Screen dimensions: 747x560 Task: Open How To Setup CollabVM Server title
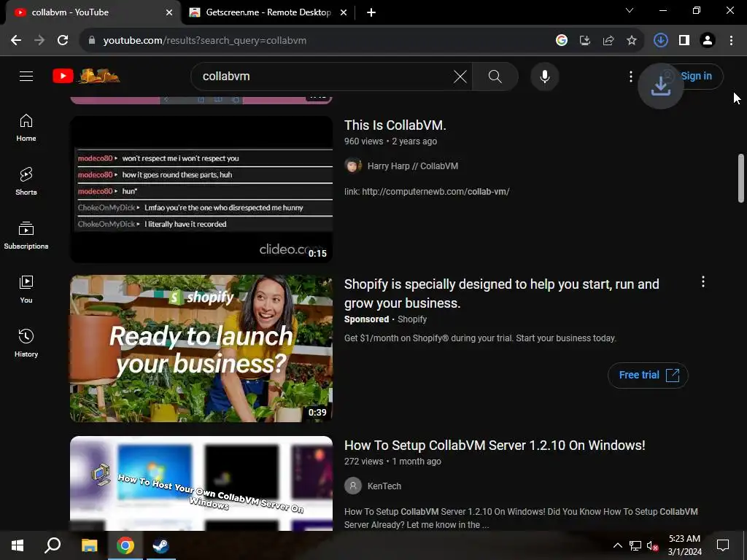point(495,446)
